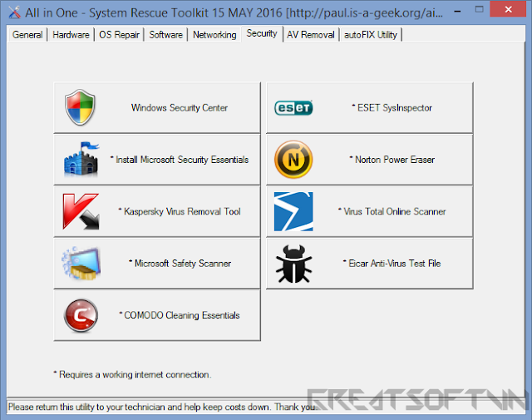532x420 pixels.
Task: Open ESET SysInspector
Action: tap(370, 107)
